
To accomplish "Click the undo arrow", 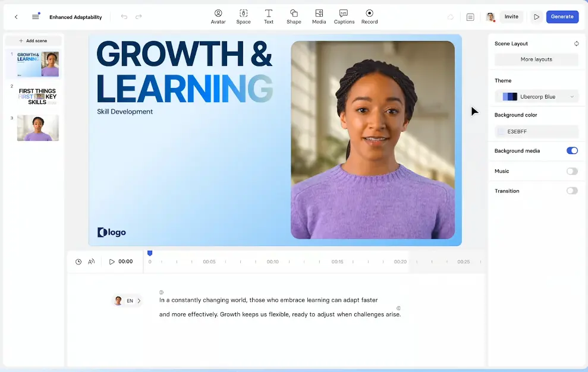I will [124, 17].
